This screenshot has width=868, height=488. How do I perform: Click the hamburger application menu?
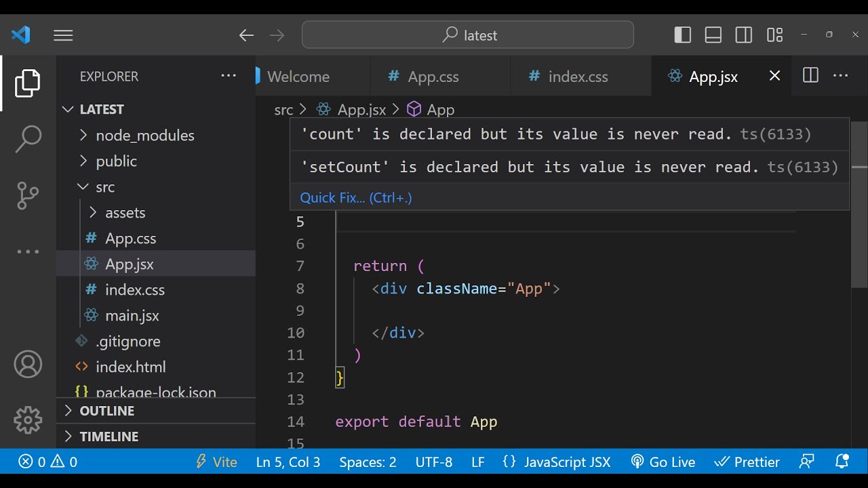coord(63,35)
